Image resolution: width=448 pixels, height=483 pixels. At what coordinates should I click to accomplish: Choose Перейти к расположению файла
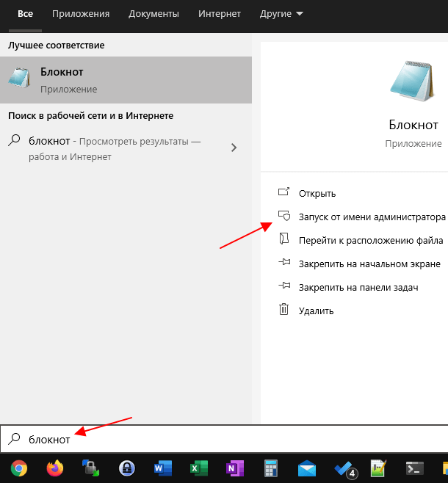371,241
